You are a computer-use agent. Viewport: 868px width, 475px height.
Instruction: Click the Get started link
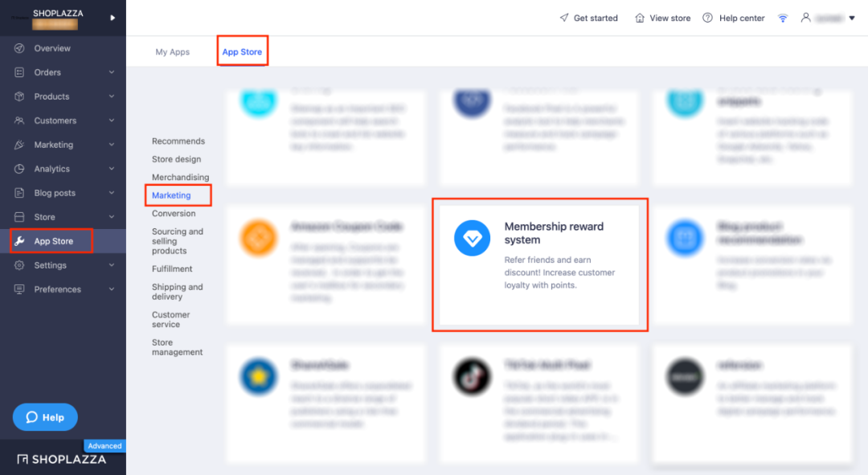[596, 18]
